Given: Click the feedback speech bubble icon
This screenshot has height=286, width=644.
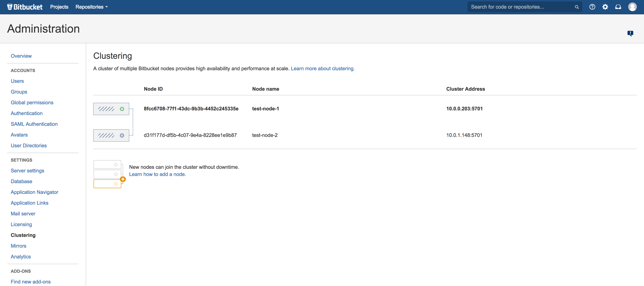Looking at the screenshot, I should pos(630,33).
